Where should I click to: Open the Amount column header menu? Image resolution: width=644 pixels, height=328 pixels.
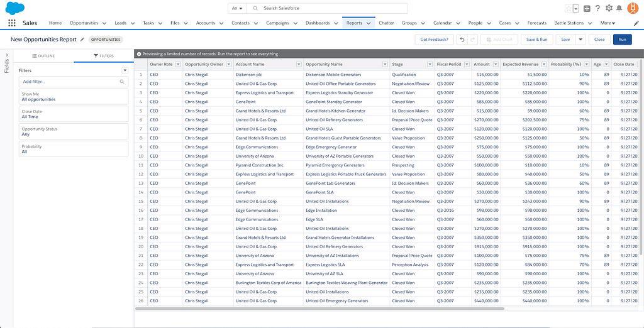(x=495, y=64)
